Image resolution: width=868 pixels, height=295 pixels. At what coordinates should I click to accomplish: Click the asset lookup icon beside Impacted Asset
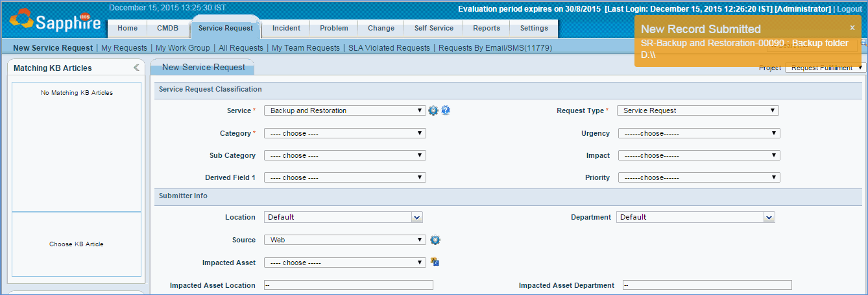(x=435, y=263)
